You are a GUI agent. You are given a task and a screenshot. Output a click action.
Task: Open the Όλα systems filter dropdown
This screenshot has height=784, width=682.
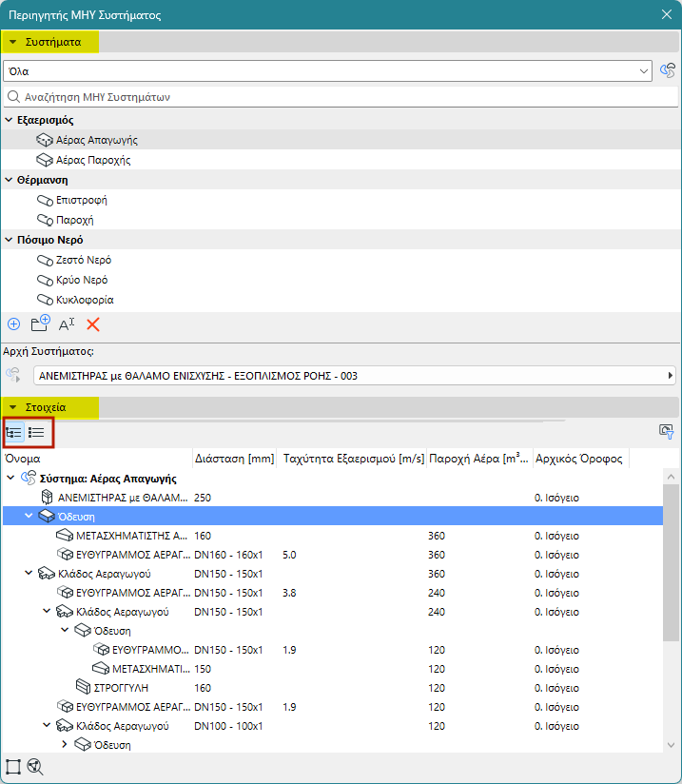tap(327, 71)
